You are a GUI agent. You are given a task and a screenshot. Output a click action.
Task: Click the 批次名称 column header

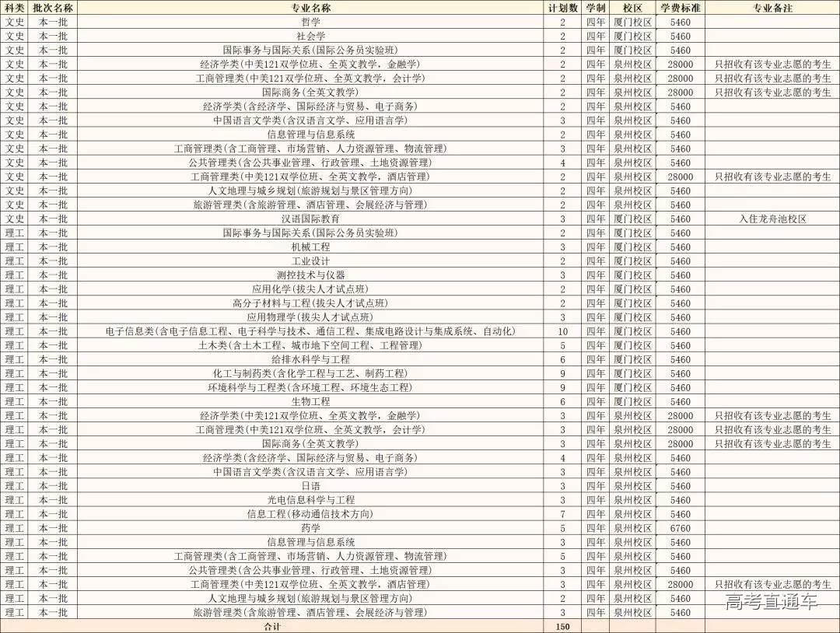tap(53, 8)
